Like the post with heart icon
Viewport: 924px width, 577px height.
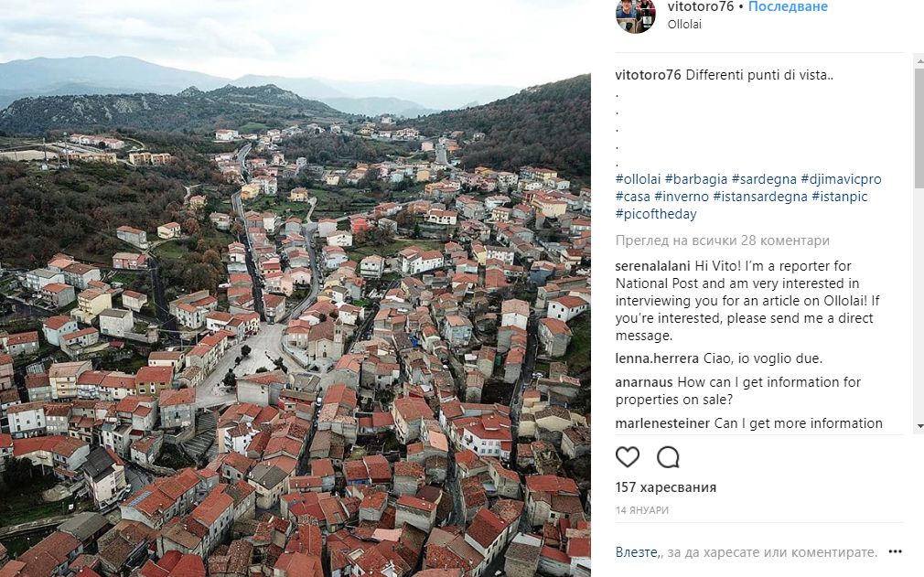point(627,457)
